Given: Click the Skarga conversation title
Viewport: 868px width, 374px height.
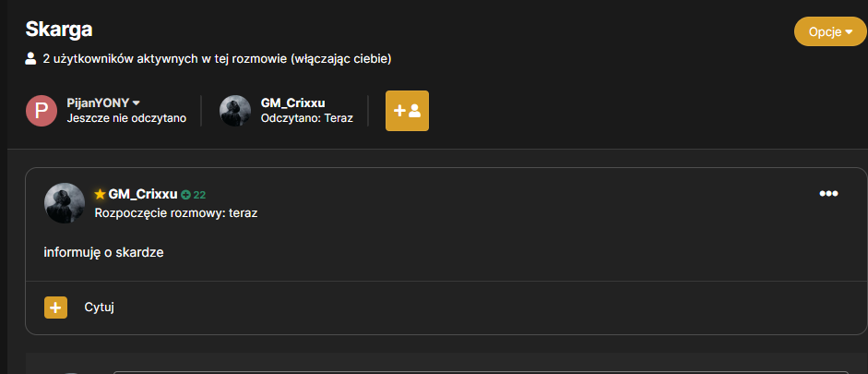Looking at the screenshot, I should [59, 30].
